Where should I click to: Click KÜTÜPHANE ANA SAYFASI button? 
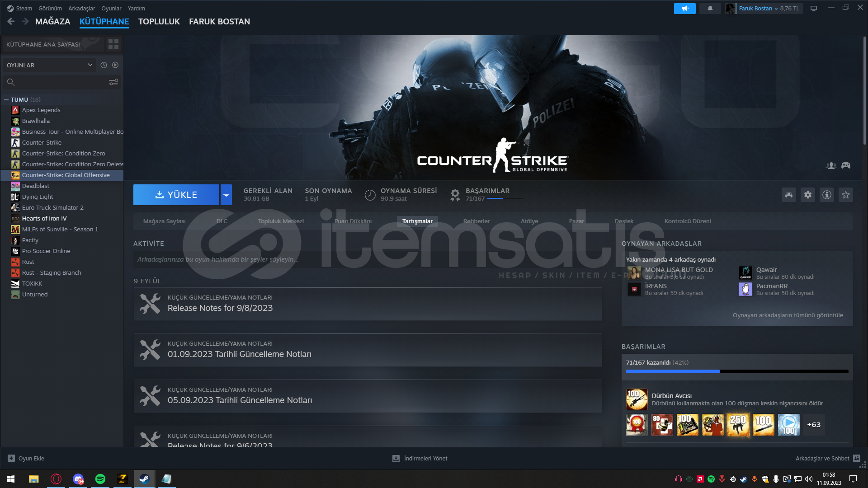(53, 44)
